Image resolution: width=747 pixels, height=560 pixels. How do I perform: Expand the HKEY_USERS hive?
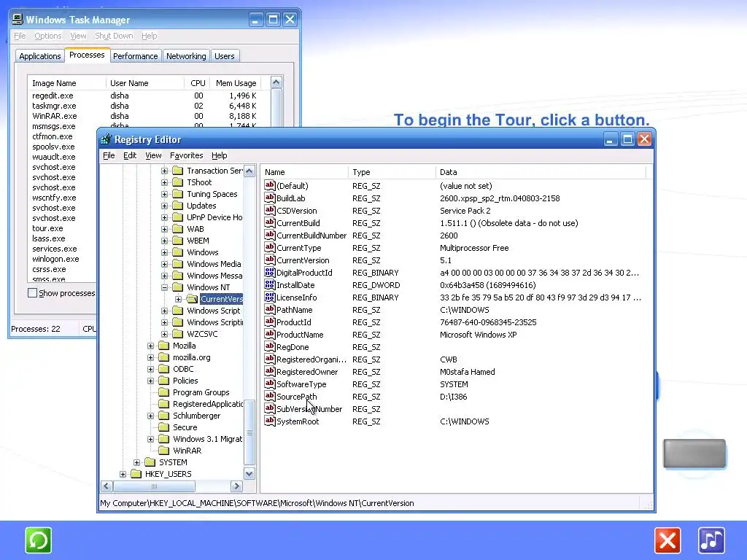pos(123,474)
